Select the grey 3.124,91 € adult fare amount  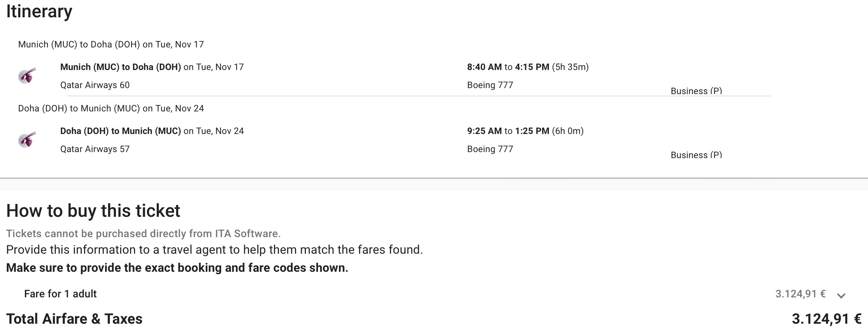click(x=800, y=294)
